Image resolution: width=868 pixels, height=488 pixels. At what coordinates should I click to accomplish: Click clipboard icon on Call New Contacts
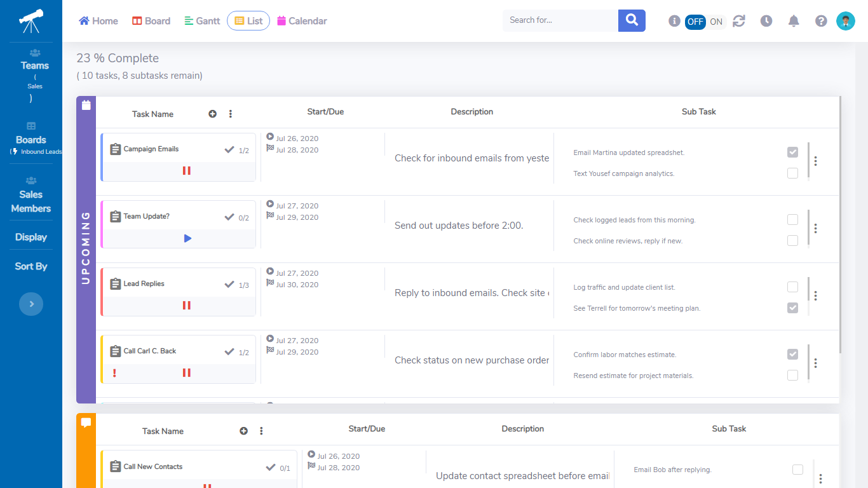coord(115,467)
